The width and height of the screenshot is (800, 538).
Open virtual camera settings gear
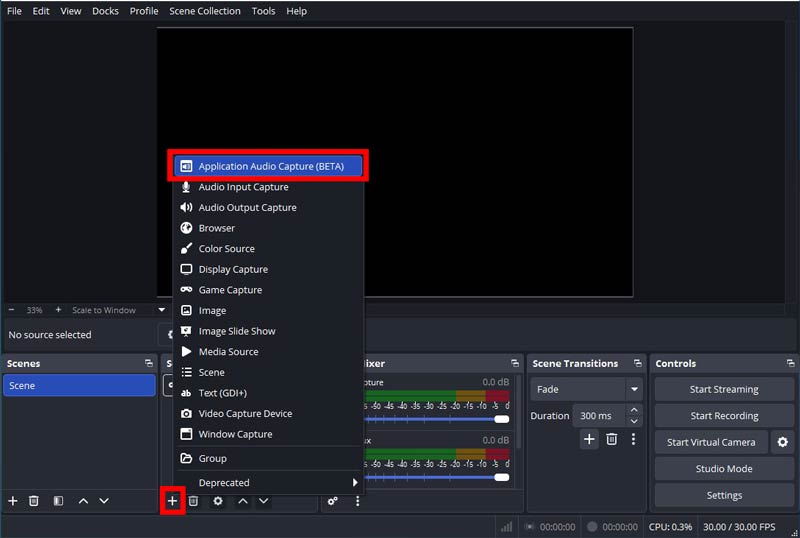click(x=783, y=442)
